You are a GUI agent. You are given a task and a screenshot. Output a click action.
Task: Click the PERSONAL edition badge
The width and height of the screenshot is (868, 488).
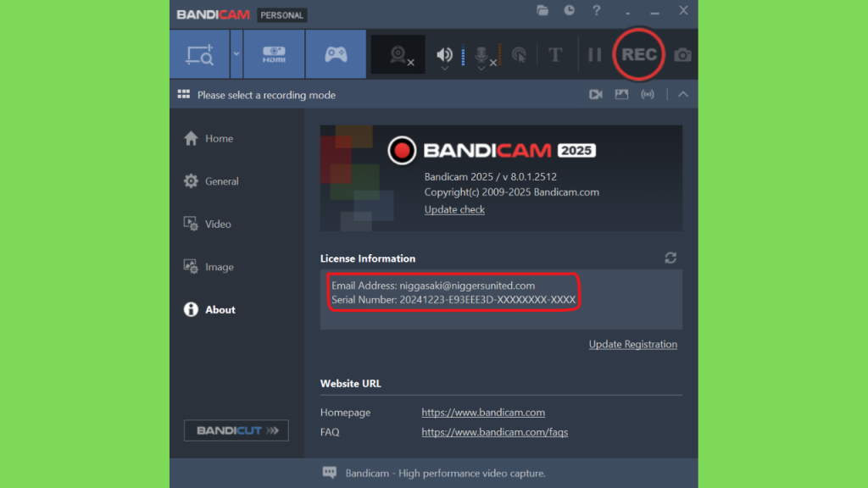pos(281,15)
